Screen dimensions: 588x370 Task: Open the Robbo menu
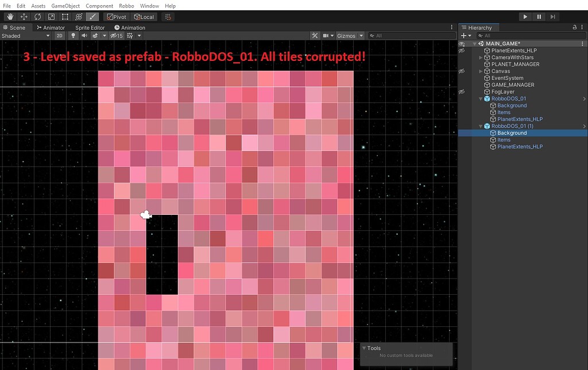[126, 6]
